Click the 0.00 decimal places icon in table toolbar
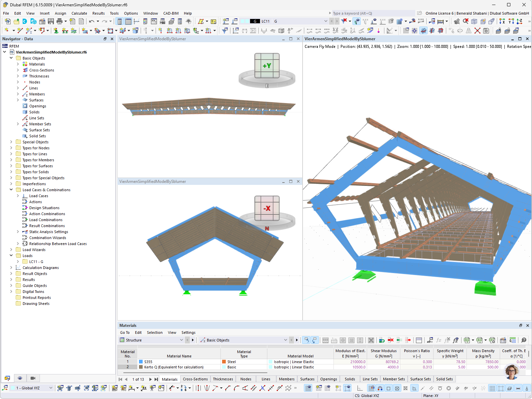This screenshot has height=399, width=532. point(513,340)
